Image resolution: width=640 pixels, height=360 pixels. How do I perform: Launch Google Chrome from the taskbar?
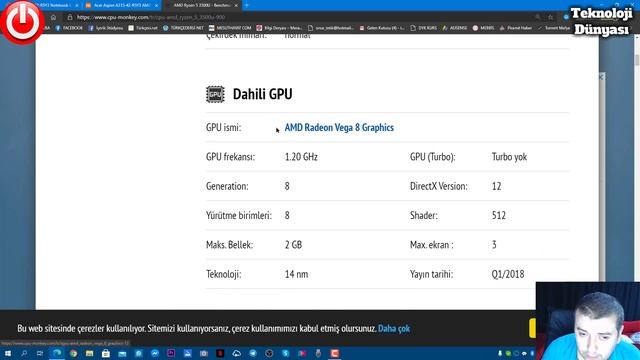pyautogui.click(x=73, y=353)
